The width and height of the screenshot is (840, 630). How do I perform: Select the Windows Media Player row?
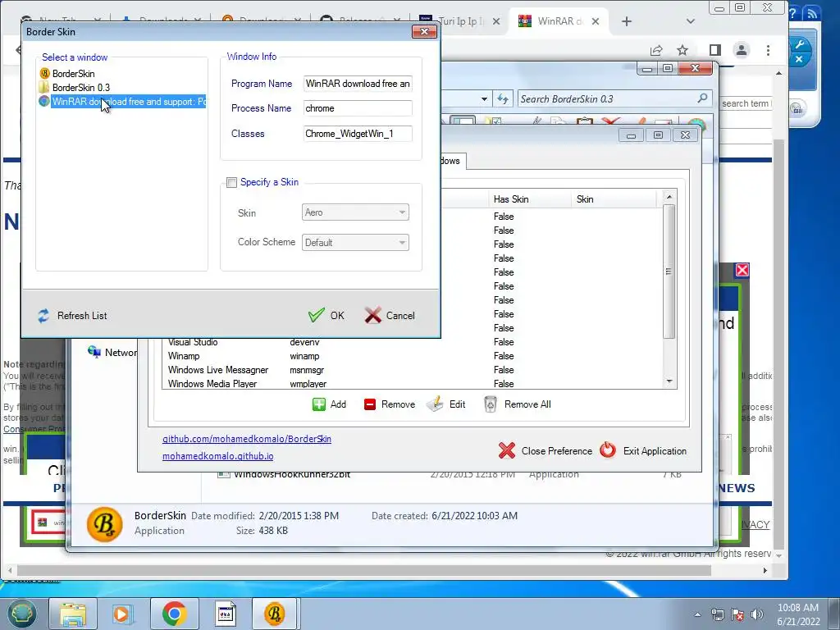413,384
